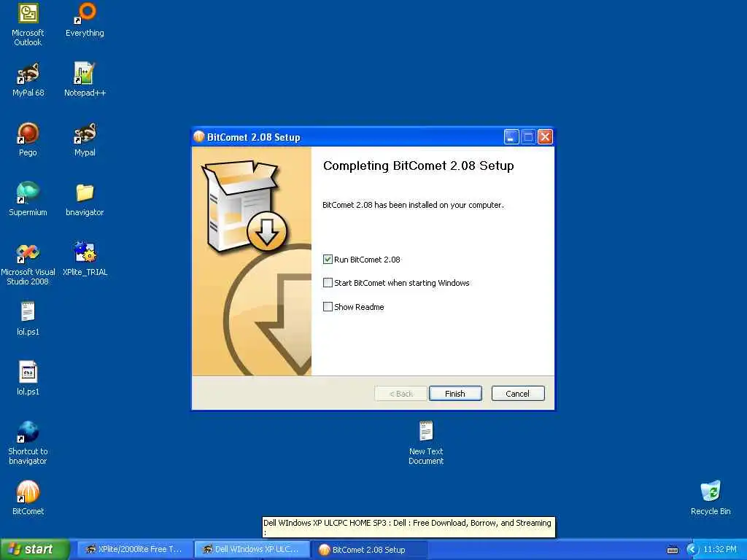
Task: Click the 'Completing BitComet 2.08 Setup' heading
Action: (418, 166)
